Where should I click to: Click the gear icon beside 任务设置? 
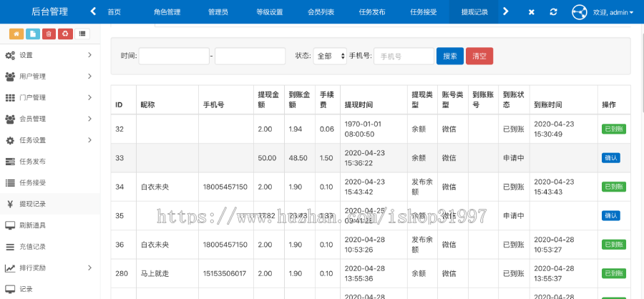10,140
